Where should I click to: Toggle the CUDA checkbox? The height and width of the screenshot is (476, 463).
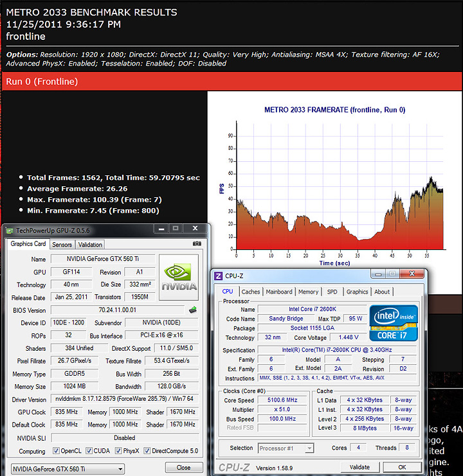(x=89, y=451)
